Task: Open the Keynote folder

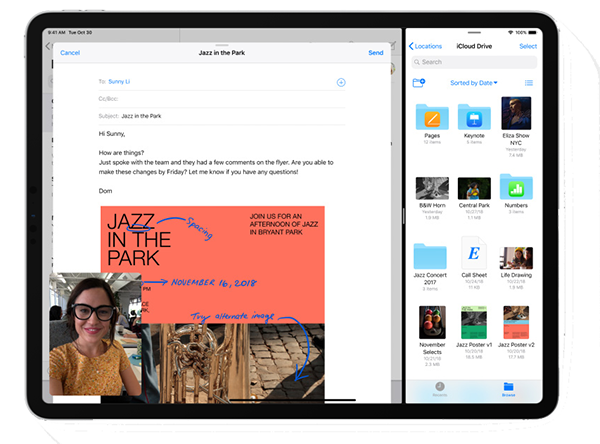Action: (474, 117)
